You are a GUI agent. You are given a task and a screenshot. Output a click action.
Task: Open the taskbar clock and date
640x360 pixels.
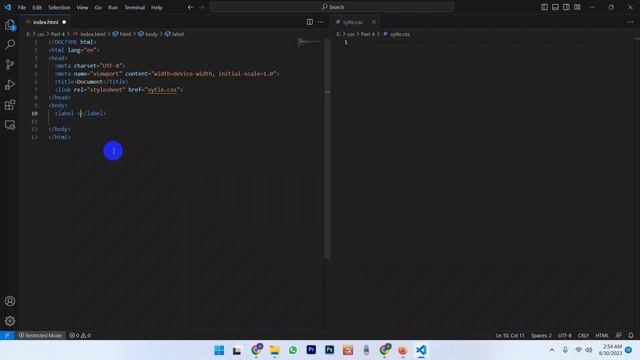coord(610,350)
